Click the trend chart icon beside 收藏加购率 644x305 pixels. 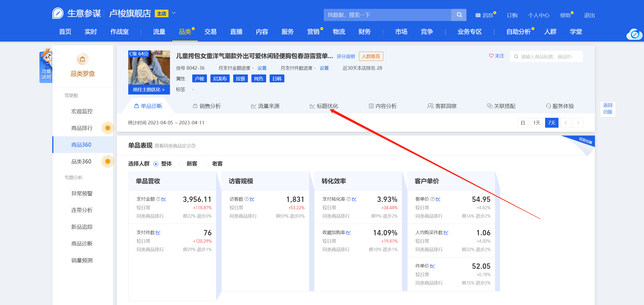click(349, 233)
